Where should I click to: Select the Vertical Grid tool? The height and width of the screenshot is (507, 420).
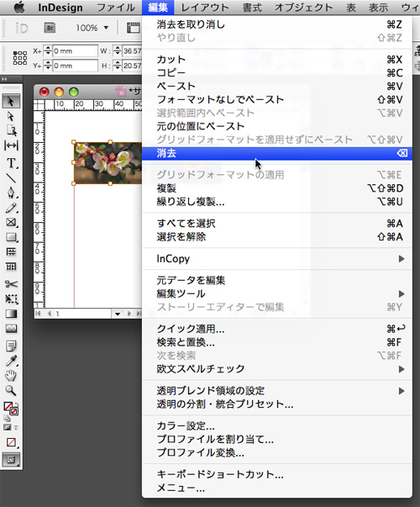11,267
